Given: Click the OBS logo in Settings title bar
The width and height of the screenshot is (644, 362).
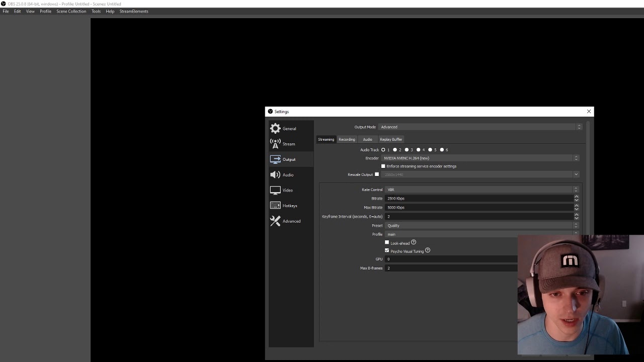Looking at the screenshot, I should (x=270, y=112).
